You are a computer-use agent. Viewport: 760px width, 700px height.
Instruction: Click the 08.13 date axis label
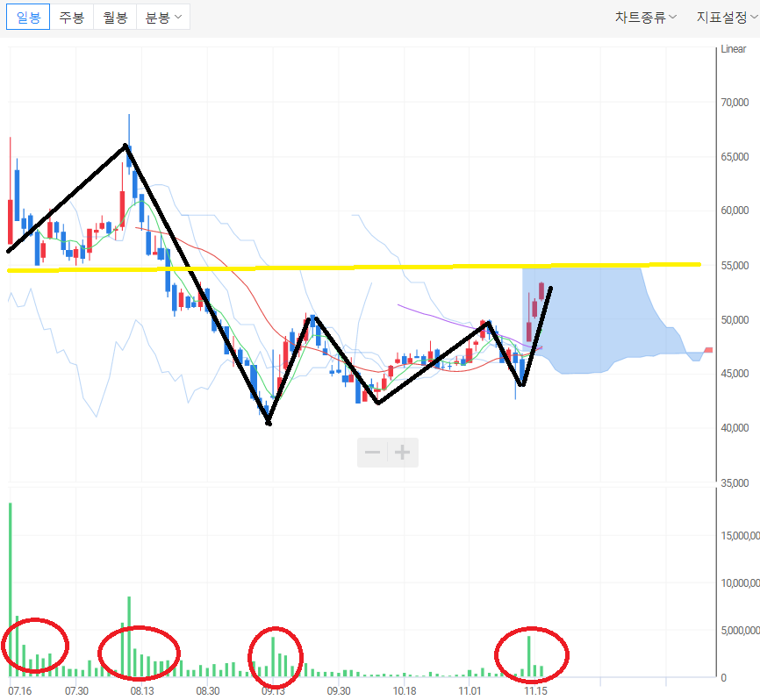pyautogui.click(x=142, y=691)
